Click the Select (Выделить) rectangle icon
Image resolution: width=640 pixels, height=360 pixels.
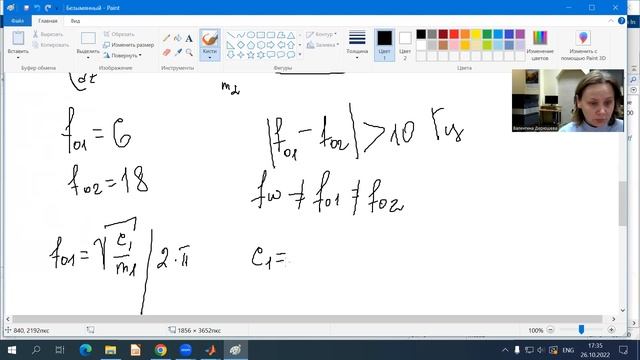(x=88, y=39)
